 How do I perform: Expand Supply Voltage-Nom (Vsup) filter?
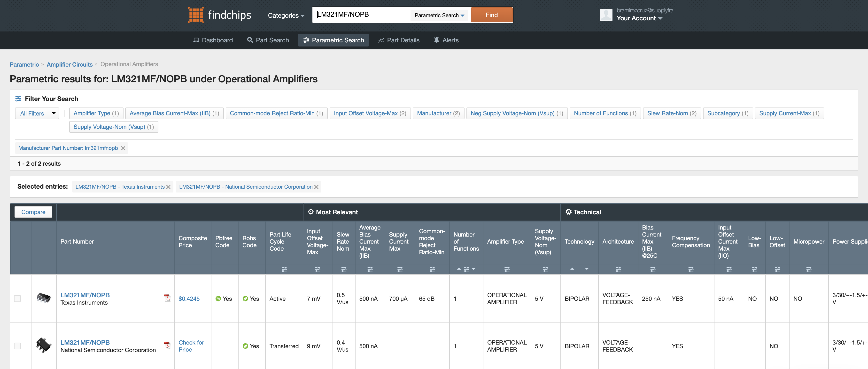(114, 127)
